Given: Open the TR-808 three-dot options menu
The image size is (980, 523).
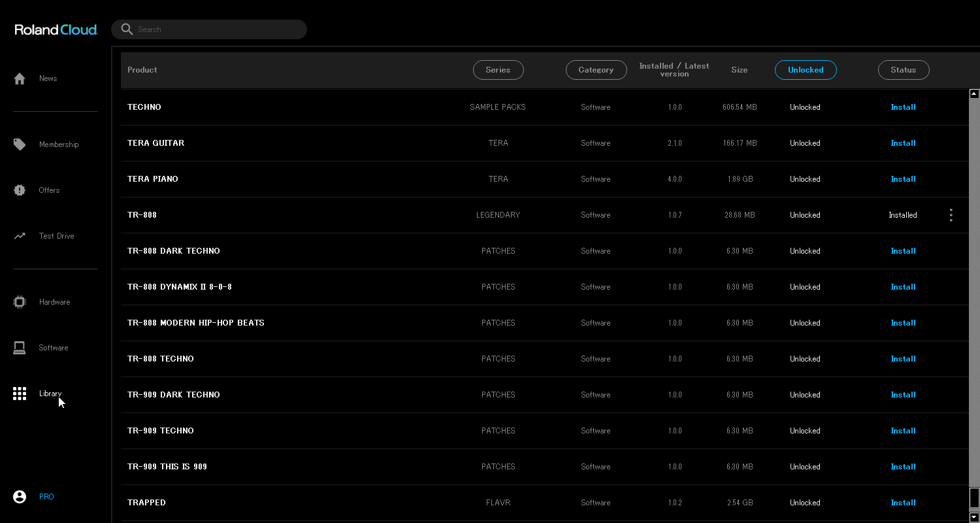Looking at the screenshot, I should (x=951, y=215).
